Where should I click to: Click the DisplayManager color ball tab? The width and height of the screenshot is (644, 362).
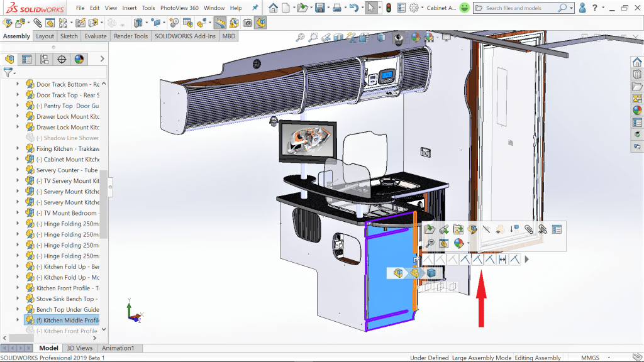[x=79, y=60]
